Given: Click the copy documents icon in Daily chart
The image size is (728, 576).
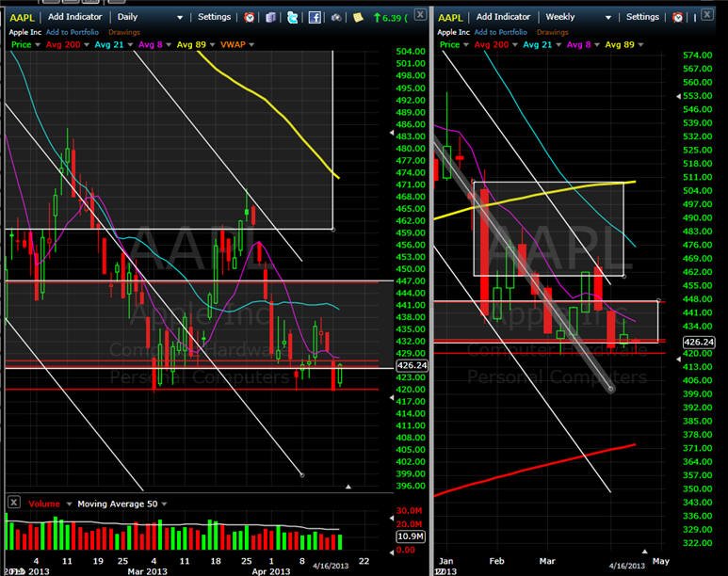Looking at the screenshot, I should click(x=270, y=18).
